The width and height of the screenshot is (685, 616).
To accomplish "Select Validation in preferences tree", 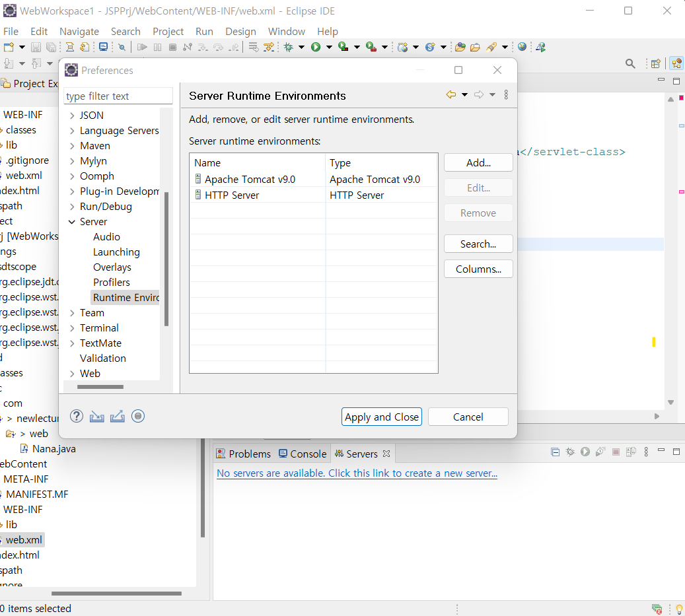I will (x=102, y=359).
